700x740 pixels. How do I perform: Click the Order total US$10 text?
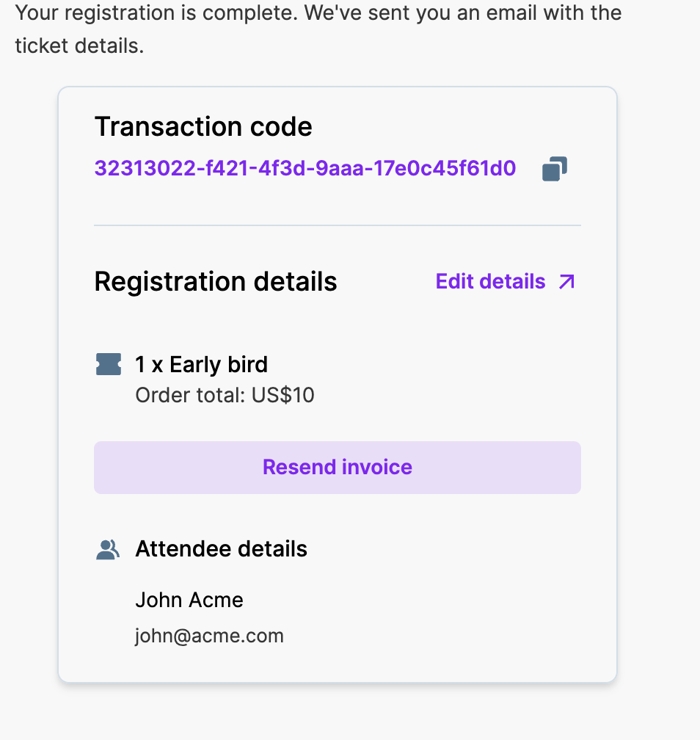click(225, 396)
